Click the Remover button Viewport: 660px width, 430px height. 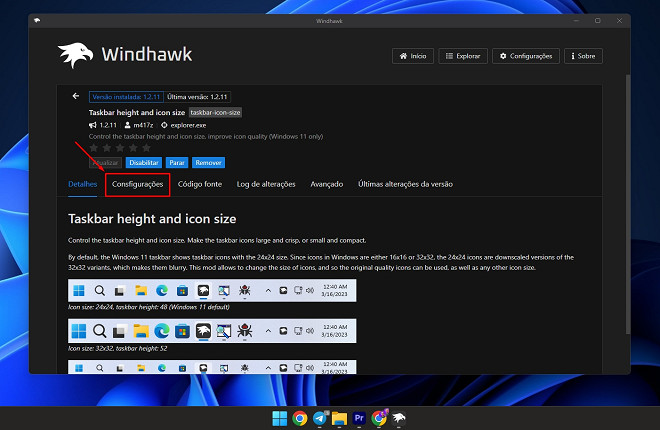click(208, 162)
